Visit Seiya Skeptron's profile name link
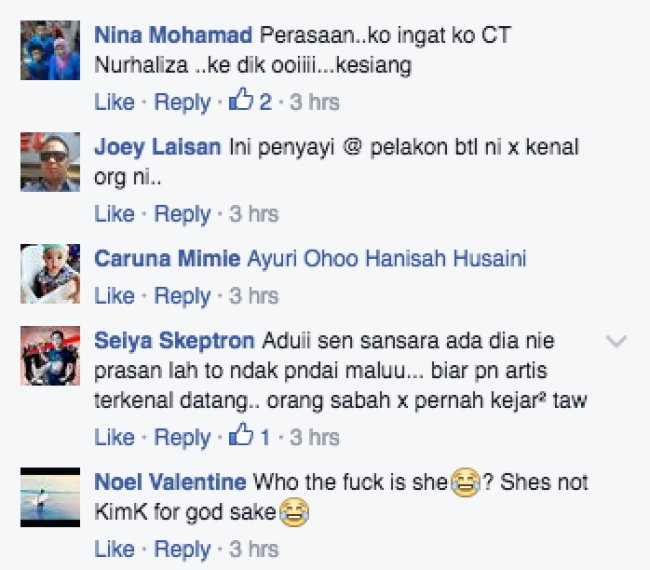Image resolution: width=650 pixels, height=570 pixels. click(x=175, y=341)
